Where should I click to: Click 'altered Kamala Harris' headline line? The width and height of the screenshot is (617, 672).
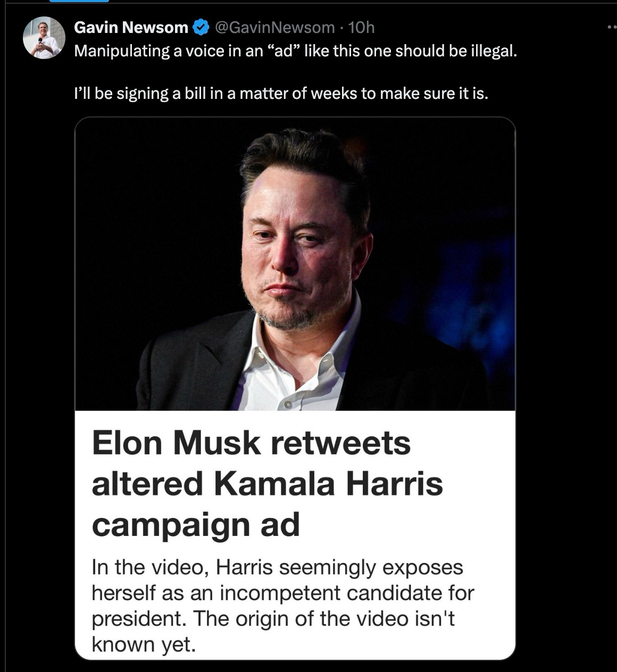point(267,484)
